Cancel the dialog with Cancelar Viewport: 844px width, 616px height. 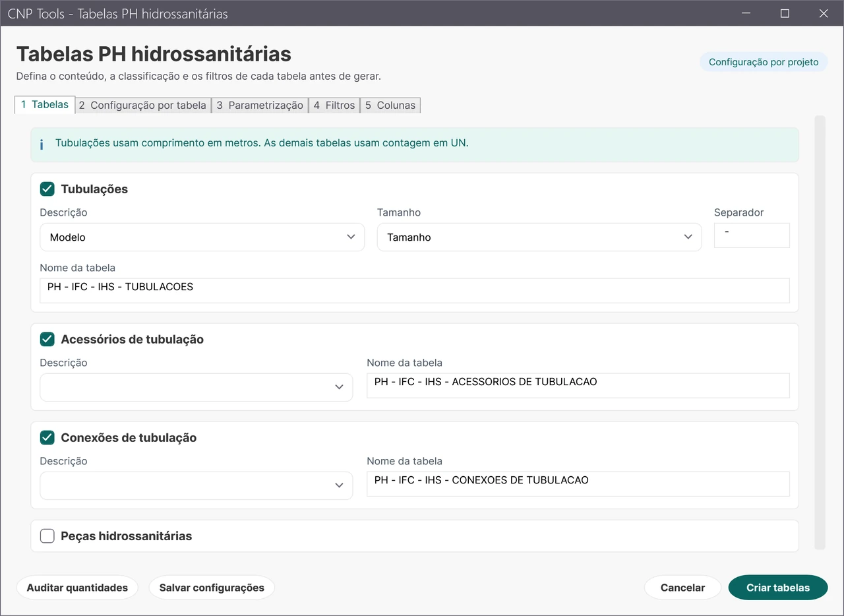point(682,588)
